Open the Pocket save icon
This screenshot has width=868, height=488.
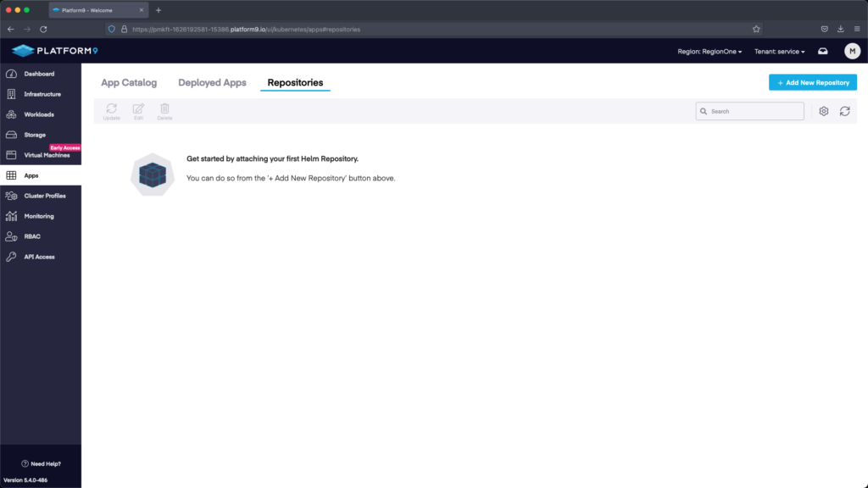point(824,30)
